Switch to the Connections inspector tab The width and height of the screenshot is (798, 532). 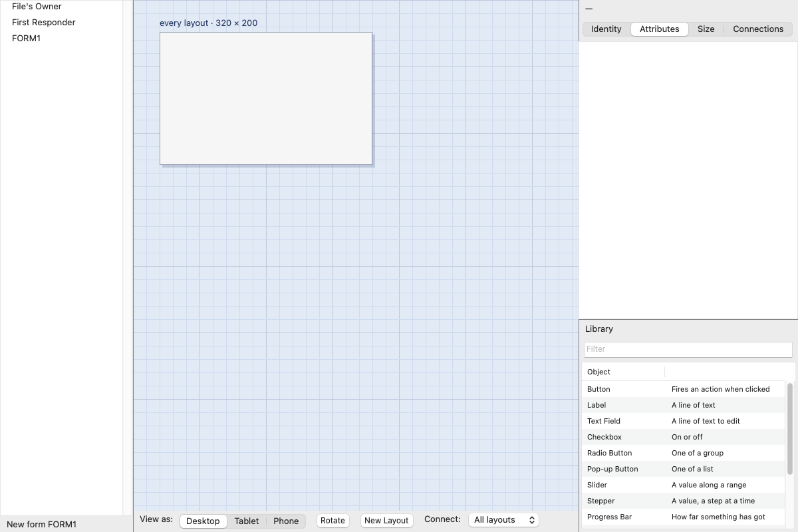click(x=758, y=29)
